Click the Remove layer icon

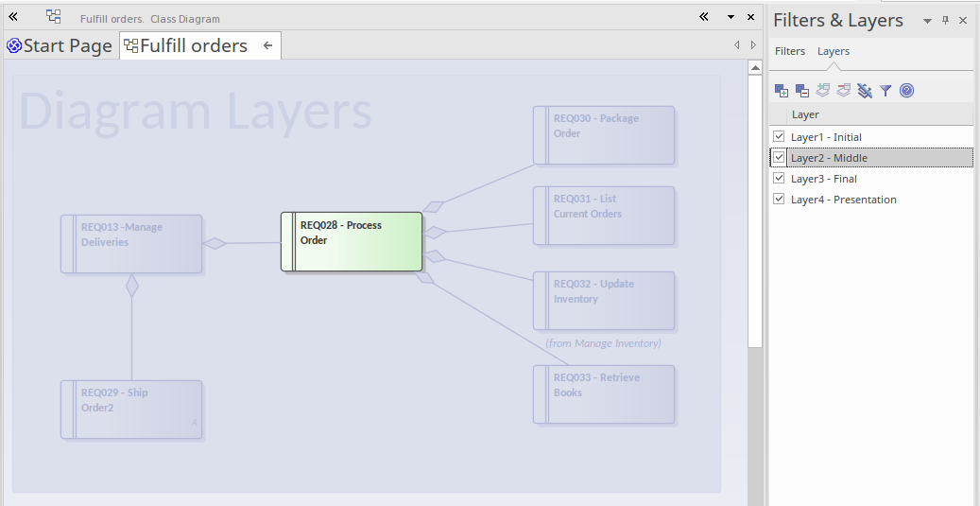pyautogui.click(x=802, y=91)
